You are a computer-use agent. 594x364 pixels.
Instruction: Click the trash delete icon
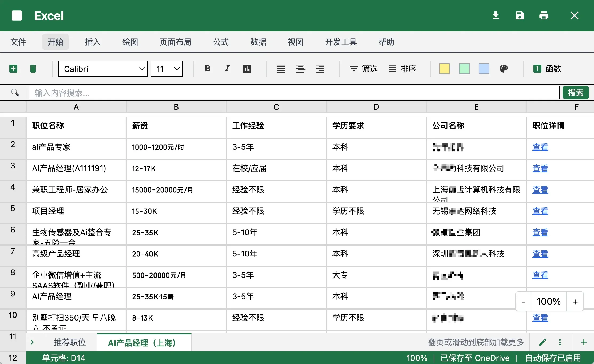[x=33, y=69]
